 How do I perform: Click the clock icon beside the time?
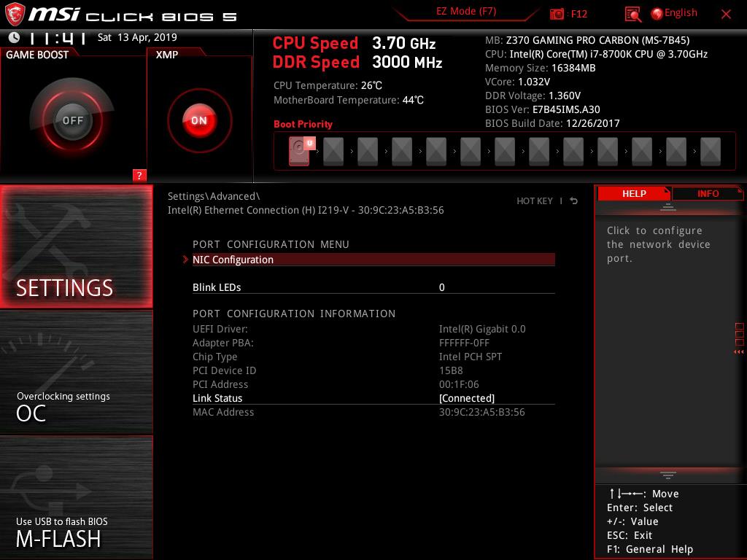tap(15, 37)
